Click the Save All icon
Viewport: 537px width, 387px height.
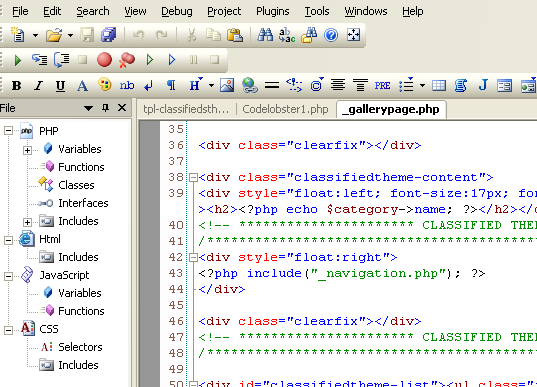tap(109, 35)
